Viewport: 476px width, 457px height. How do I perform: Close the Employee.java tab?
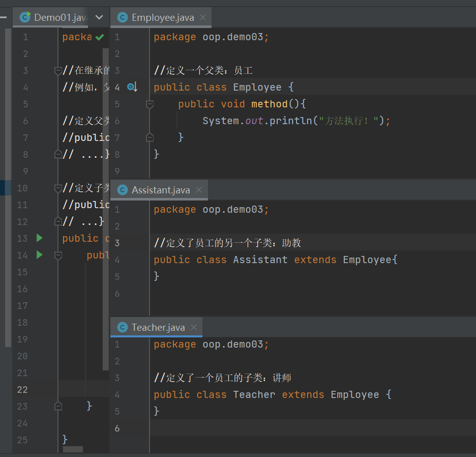pos(203,18)
